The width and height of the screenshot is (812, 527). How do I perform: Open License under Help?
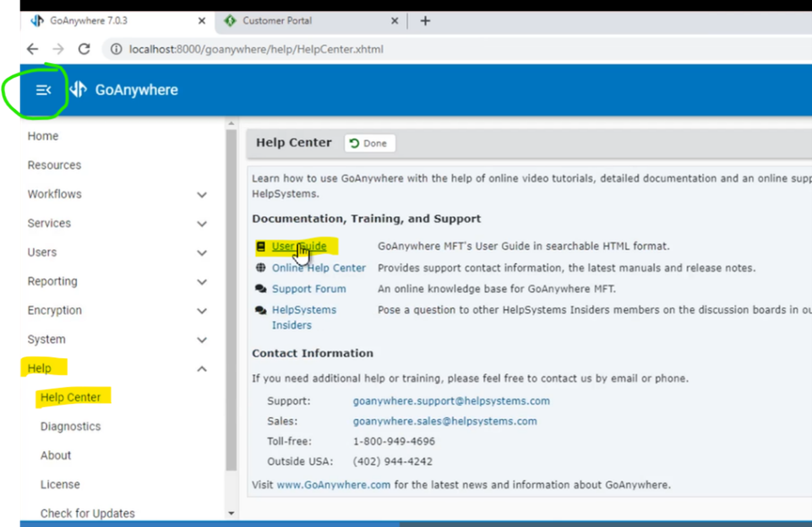pyautogui.click(x=60, y=484)
